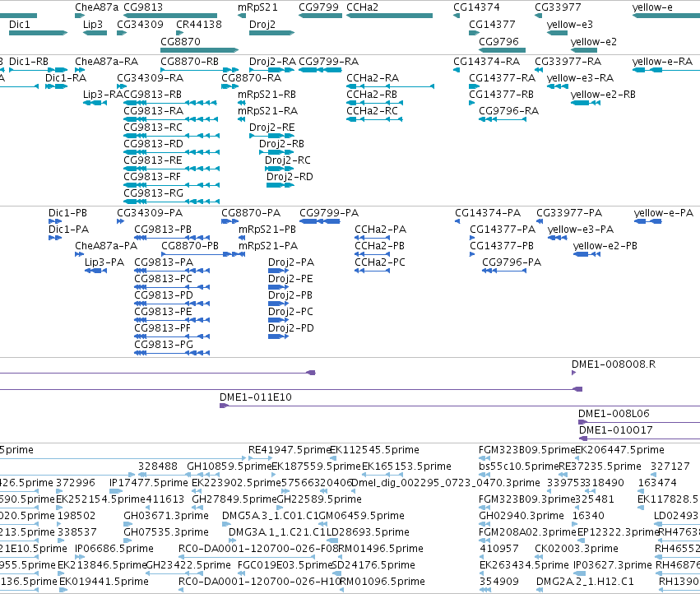Select BAC clone DME1-008L06
This screenshot has height=594, width=700.
pyautogui.click(x=614, y=414)
